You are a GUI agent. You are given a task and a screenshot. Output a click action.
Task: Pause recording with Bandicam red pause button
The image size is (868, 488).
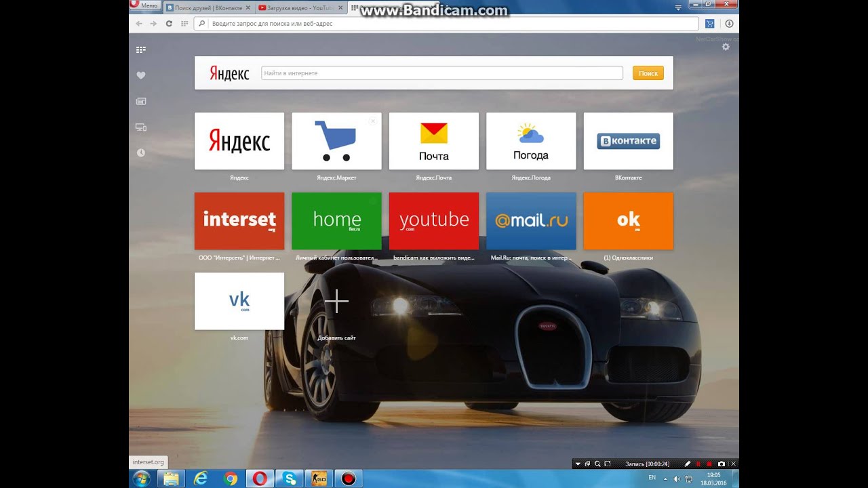click(698, 464)
